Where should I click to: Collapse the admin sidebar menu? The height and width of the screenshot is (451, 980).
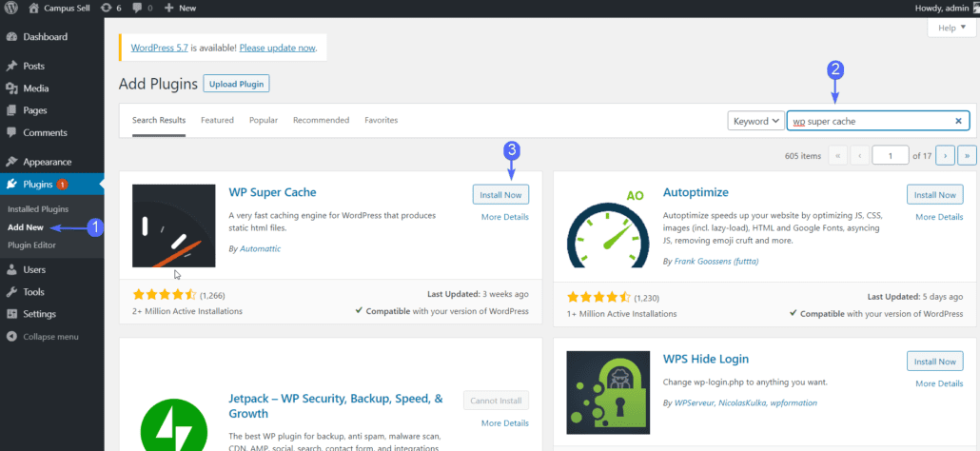52,337
